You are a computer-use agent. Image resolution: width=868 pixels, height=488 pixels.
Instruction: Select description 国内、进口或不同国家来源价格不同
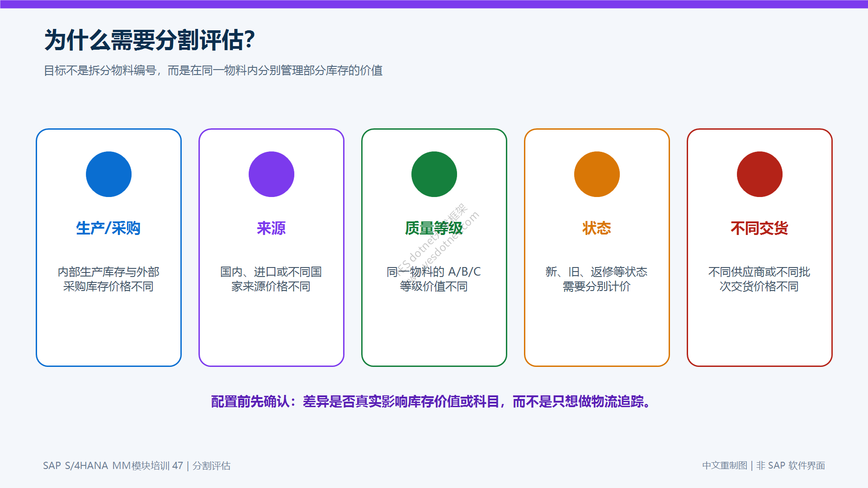point(271,279)
